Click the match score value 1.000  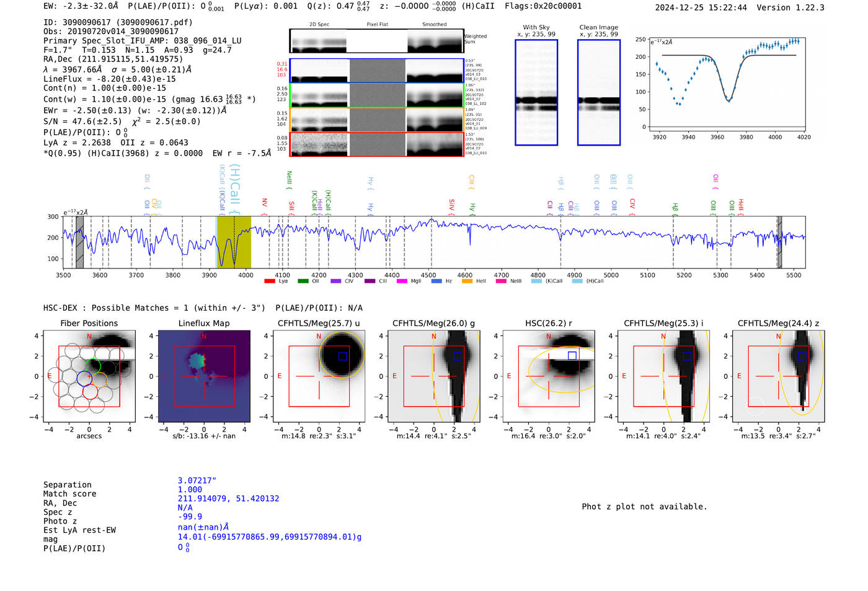point(190,490)
